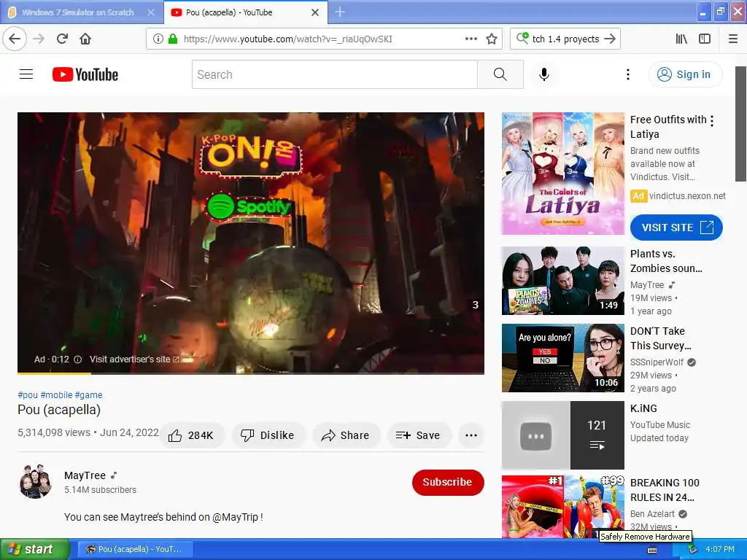747x560 pixels.
Task: Open ad options menu beside Free Outfits
Action: pyautogui.click(x=712, y=121)
